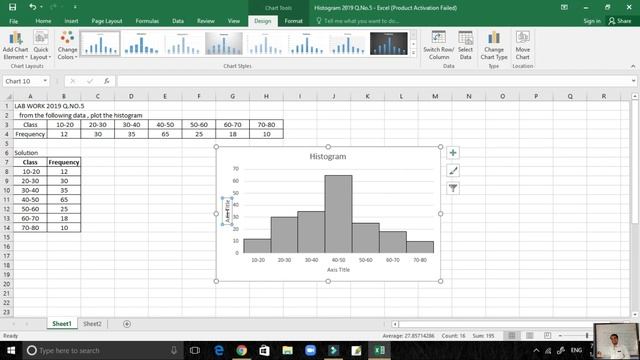Select row header 10
The image size is (640, 360).
[x=7, y=190]
